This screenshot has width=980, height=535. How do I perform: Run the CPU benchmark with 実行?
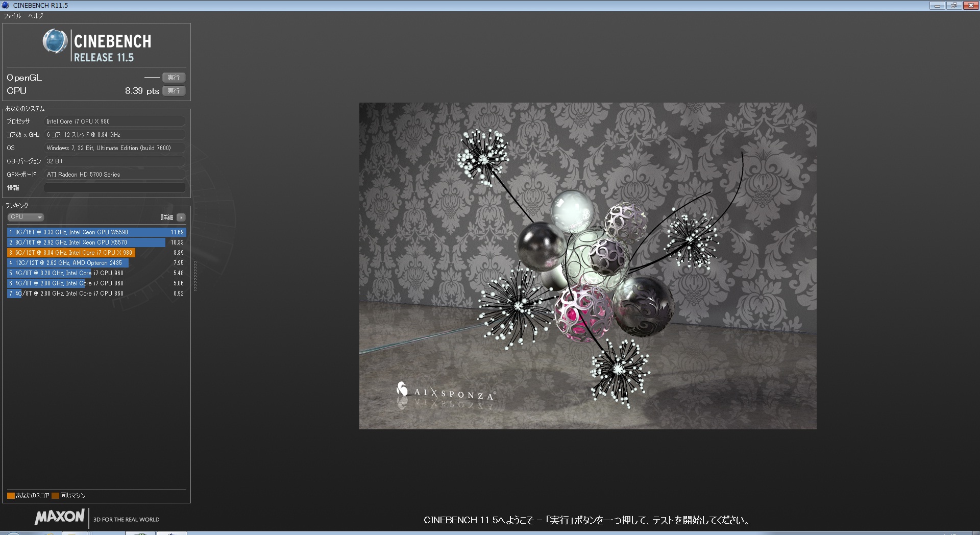coord(174,91)
